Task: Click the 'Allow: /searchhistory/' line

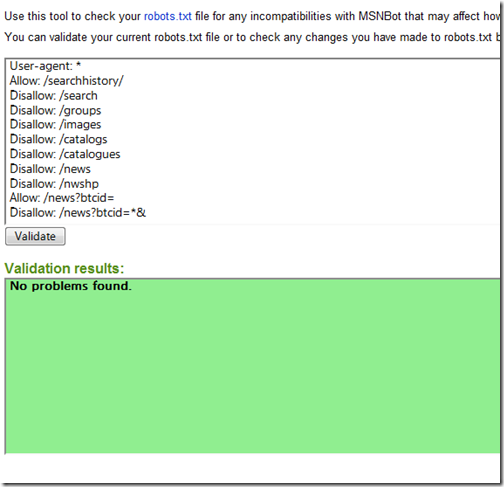Action: 67,81
